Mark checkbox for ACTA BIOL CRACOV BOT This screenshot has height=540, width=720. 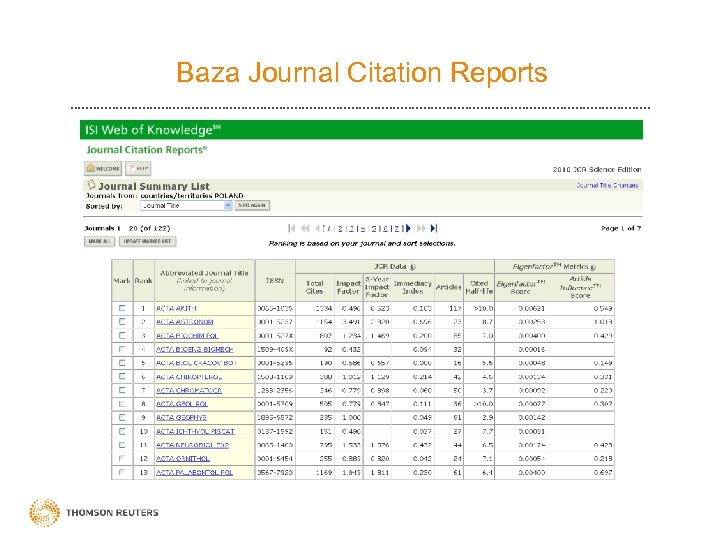122,363
